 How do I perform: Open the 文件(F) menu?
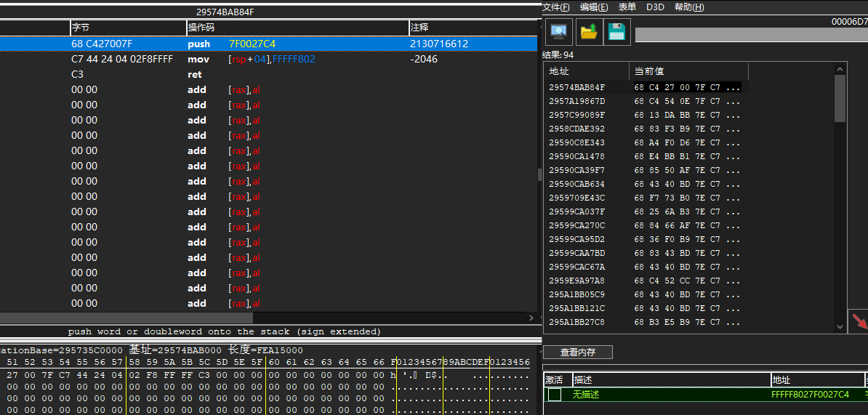pos(556,7)
